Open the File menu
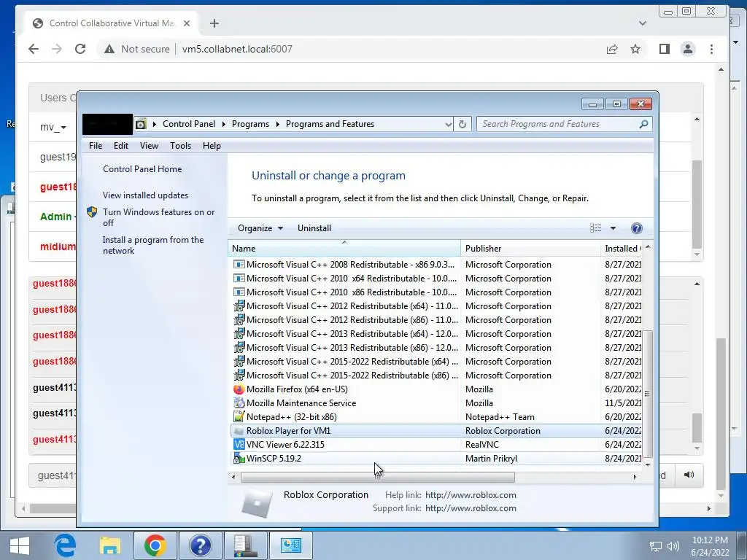747x560 pixels. click(96, 146)
